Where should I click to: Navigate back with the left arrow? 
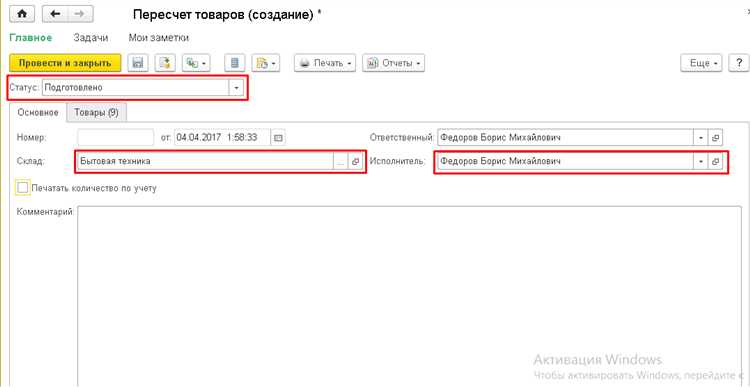(x=55, y=14)
